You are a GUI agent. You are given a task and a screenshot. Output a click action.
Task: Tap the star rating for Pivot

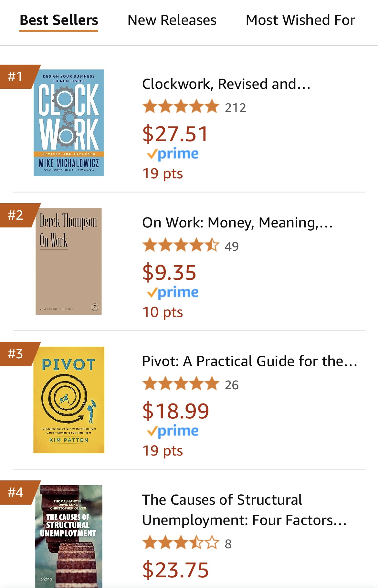tap(181, 384)
